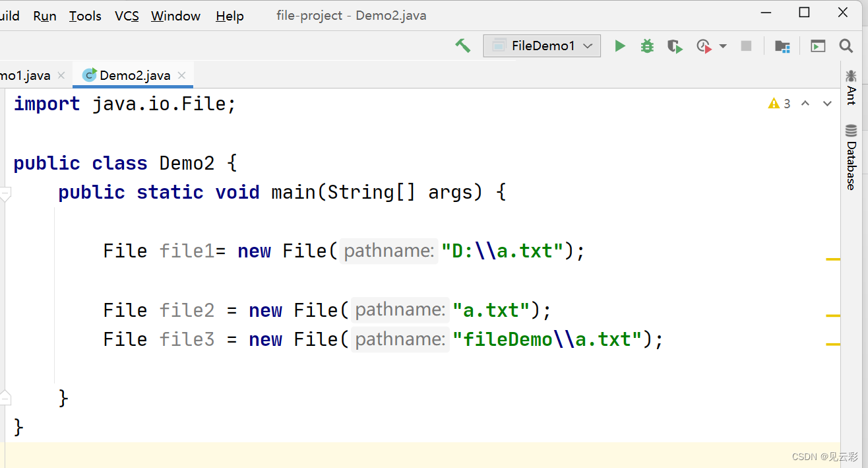Maximize the IDE window
This screenshot has width=868, height=468.
tap(804, 12)
